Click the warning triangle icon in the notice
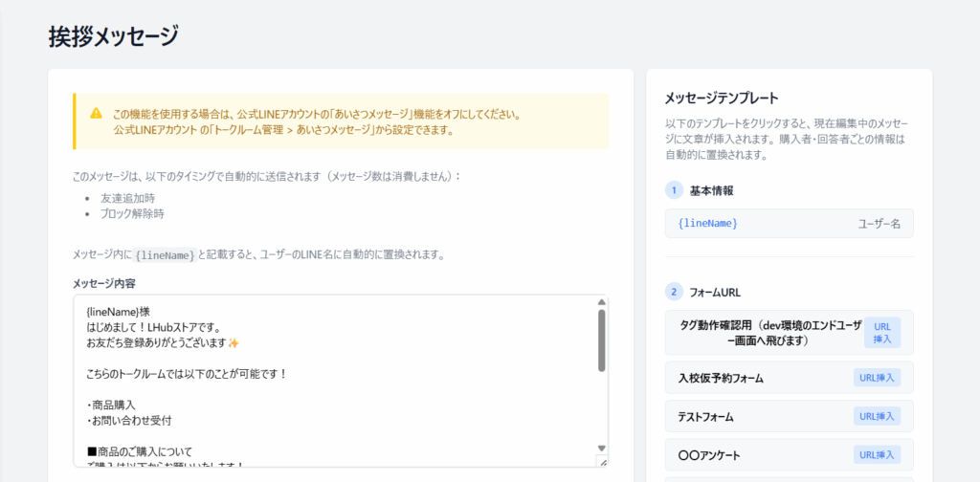 coord(96,113)
